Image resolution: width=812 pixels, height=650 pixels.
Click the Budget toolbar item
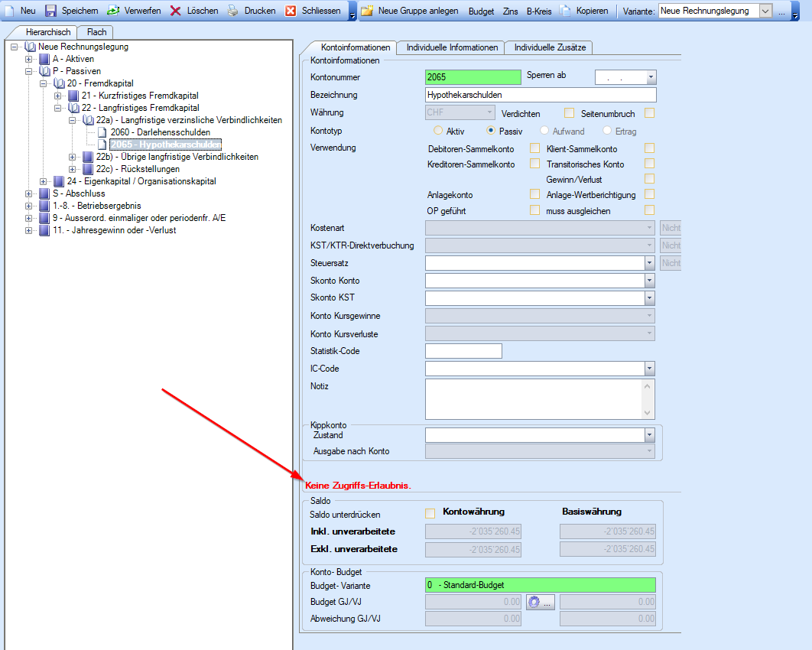point(481,11)
